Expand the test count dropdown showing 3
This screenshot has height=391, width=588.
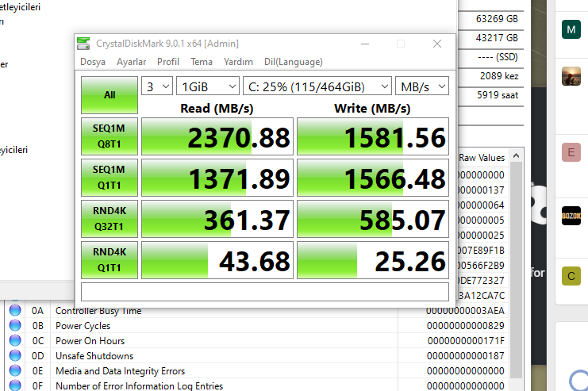click(157, 86)
